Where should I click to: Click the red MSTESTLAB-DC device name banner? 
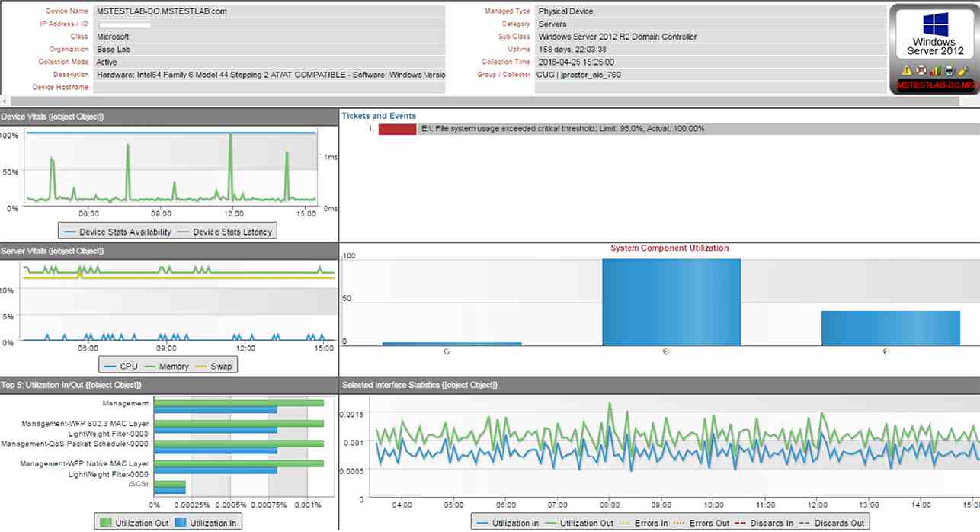click(x=936, y=86)
